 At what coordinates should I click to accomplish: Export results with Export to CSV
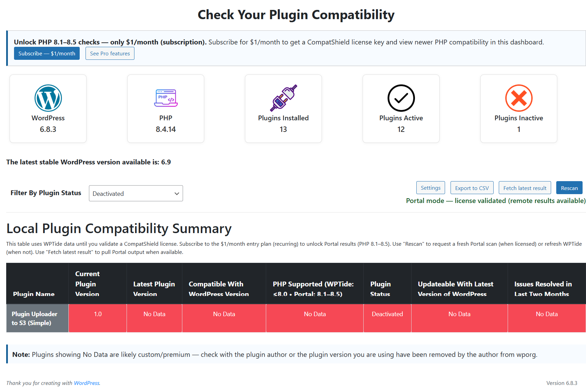(472, 188)
